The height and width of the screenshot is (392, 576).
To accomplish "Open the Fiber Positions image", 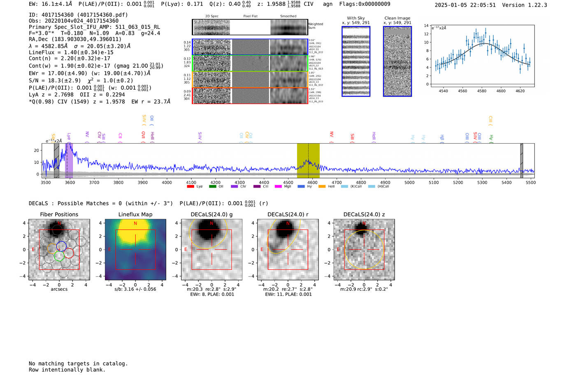I will (x=59, y=249).
